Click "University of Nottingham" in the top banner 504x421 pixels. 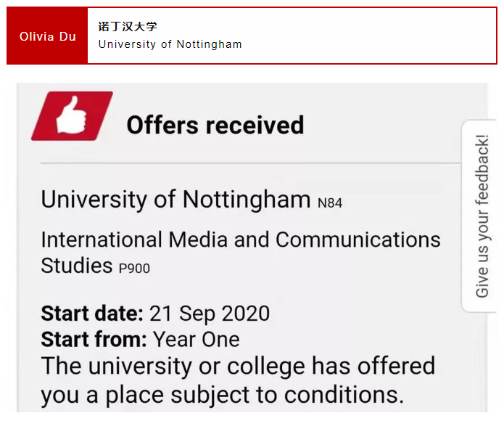click(170, 44)
